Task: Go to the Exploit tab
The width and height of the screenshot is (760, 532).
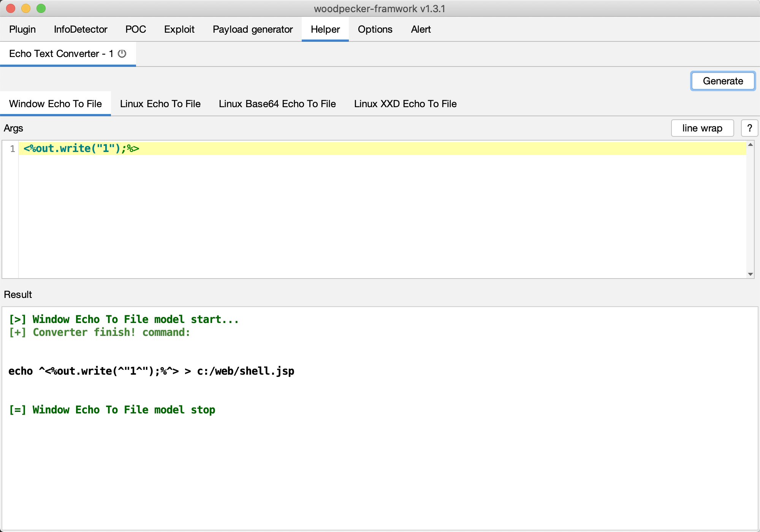Action: pyautogui.click(x=179, y=29)
